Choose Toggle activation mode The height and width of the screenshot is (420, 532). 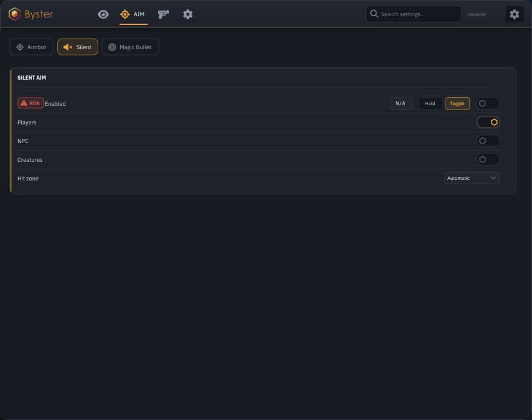pos(457,103)
